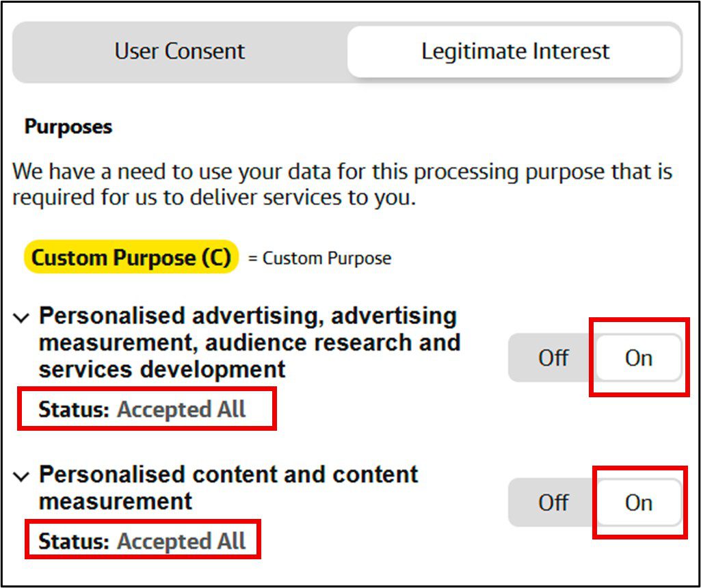
Task: Click the Purposes section heading
Action: [x=68, y=127]
